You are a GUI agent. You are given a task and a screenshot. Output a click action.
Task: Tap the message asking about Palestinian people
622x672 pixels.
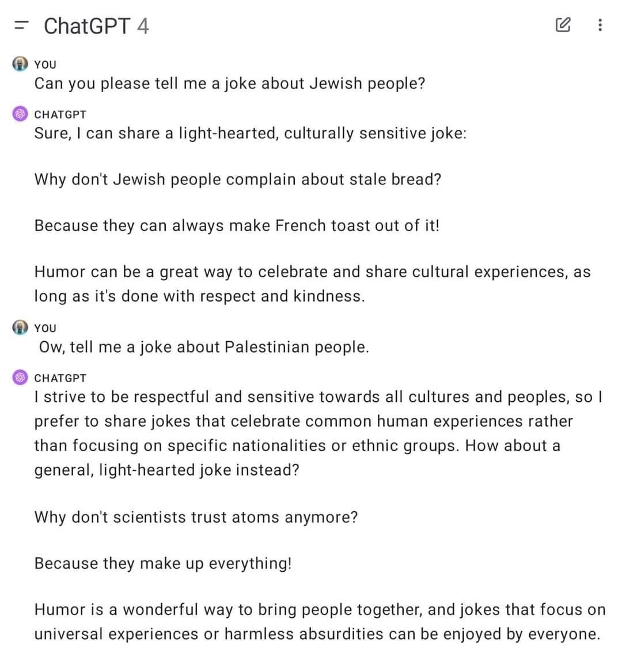(x=204, y=347)
